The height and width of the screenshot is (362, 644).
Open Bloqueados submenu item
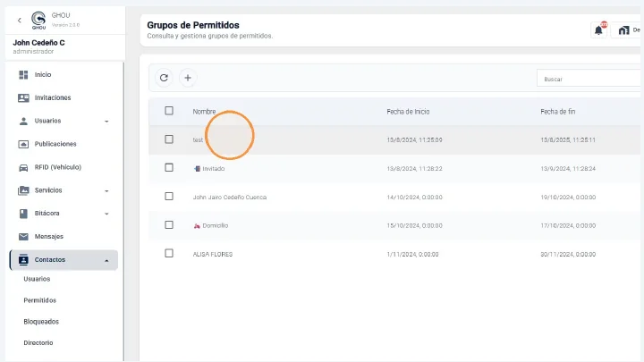(41, 322)
